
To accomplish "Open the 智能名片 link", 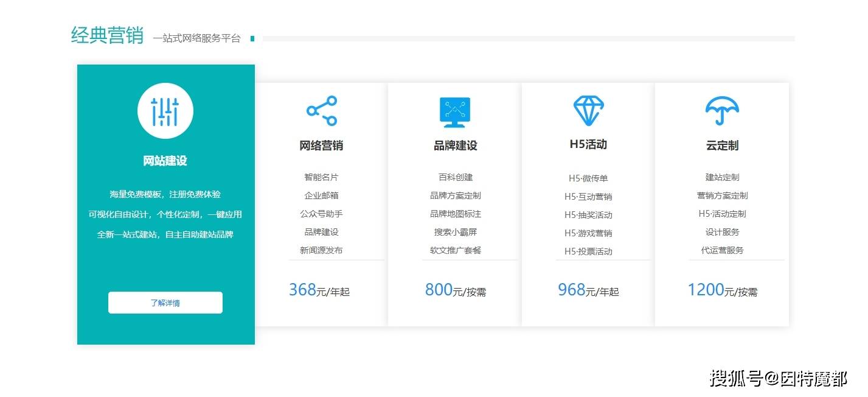I will point(321,177).
